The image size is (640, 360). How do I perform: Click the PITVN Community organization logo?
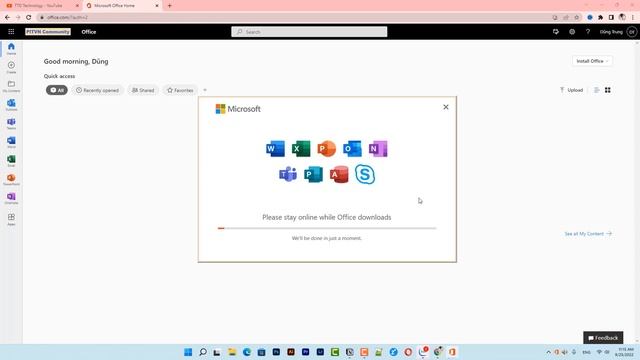[x=48, y=32]
